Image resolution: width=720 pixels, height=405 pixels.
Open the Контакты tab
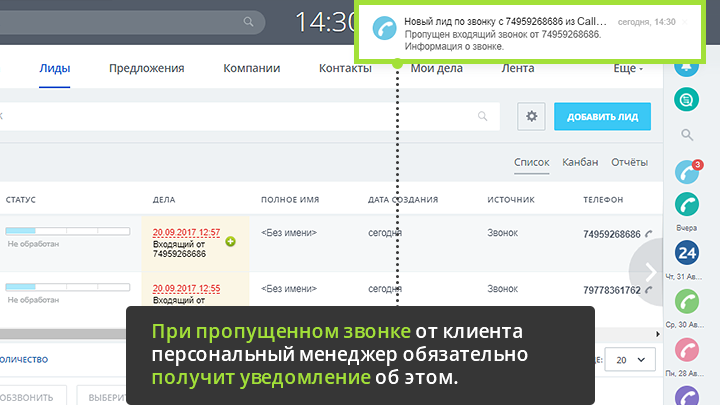click(345, 68)
